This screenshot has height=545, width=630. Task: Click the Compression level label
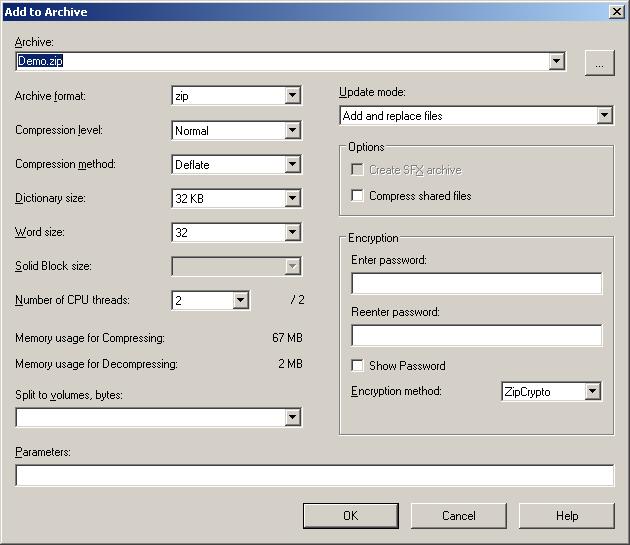pyautogui.click(x=59, y=130)
